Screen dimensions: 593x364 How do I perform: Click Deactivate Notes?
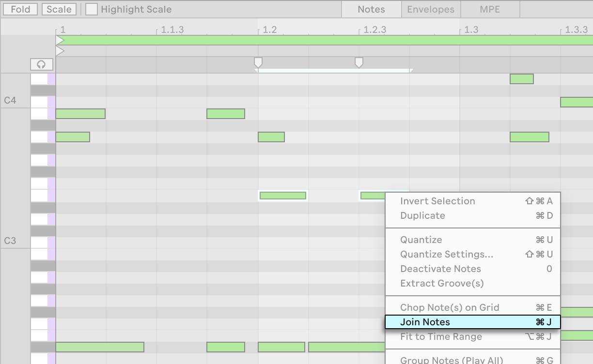(440, 269)
